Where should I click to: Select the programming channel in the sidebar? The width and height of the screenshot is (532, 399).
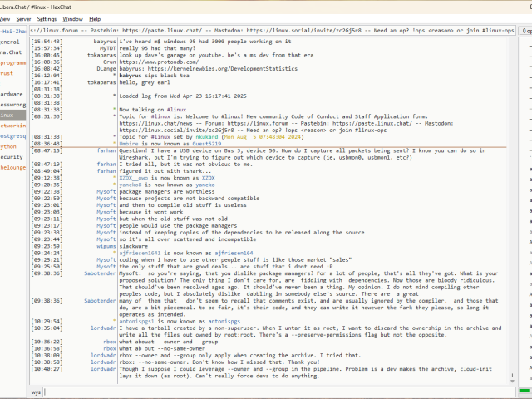tap(12, 62)
